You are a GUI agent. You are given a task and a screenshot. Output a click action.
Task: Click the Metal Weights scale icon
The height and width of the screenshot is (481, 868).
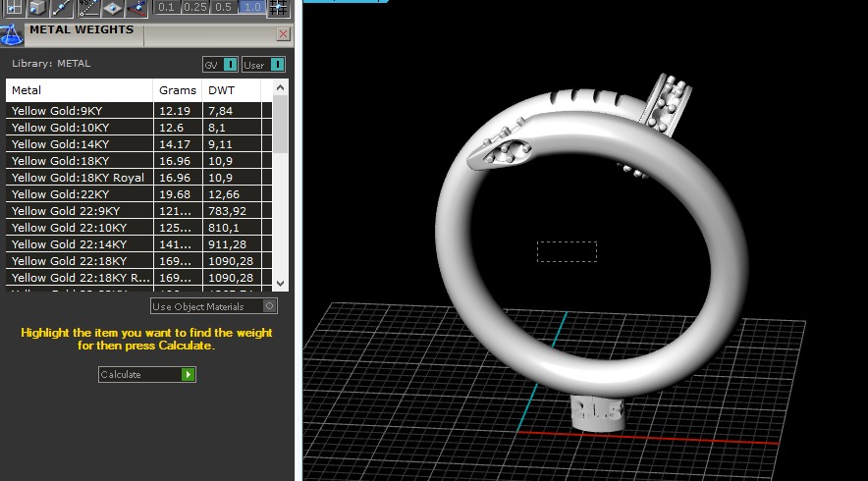[x=12, y=35]
